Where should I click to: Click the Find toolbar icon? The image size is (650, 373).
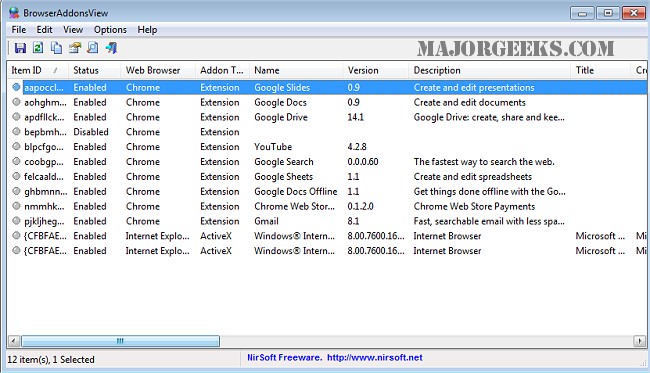[93, 48]
